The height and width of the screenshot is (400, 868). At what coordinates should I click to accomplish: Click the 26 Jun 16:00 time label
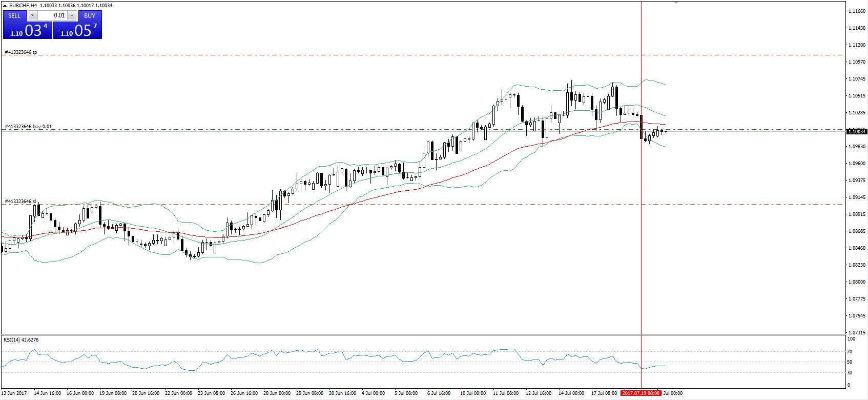click(x=244, y=393)
